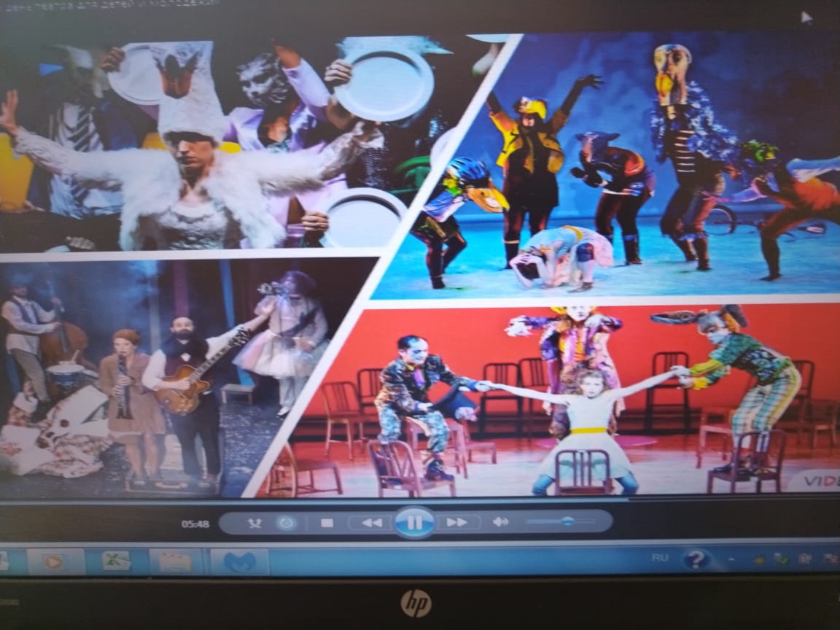Viewport: 840px width, 630px height.
Task: Open the RU language indicator
Action: [x=660, y=558]
